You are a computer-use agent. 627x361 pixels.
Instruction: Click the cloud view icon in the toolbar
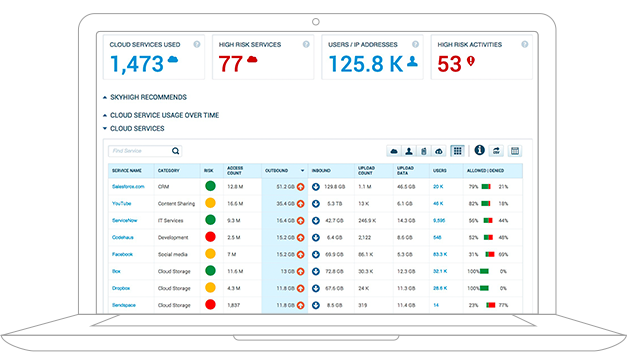pos(394,151)
